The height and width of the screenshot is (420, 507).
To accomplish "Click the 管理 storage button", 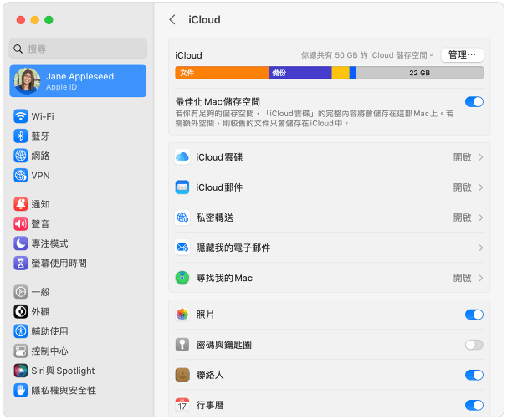I will [x=462, y=55].
